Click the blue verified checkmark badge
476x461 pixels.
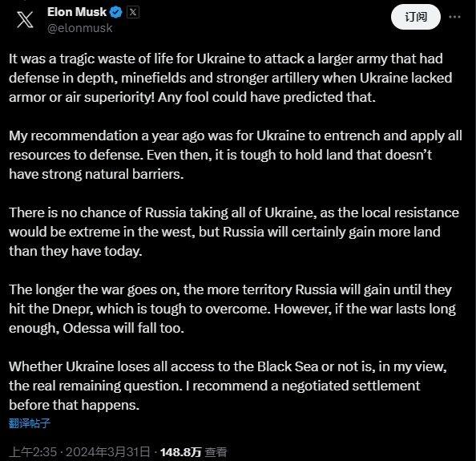click(116, 12)
